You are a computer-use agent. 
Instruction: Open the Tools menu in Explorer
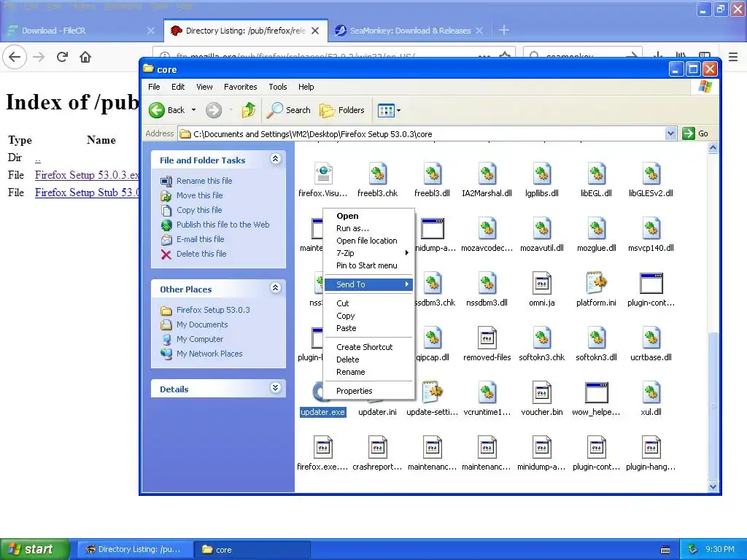point(277,87)
